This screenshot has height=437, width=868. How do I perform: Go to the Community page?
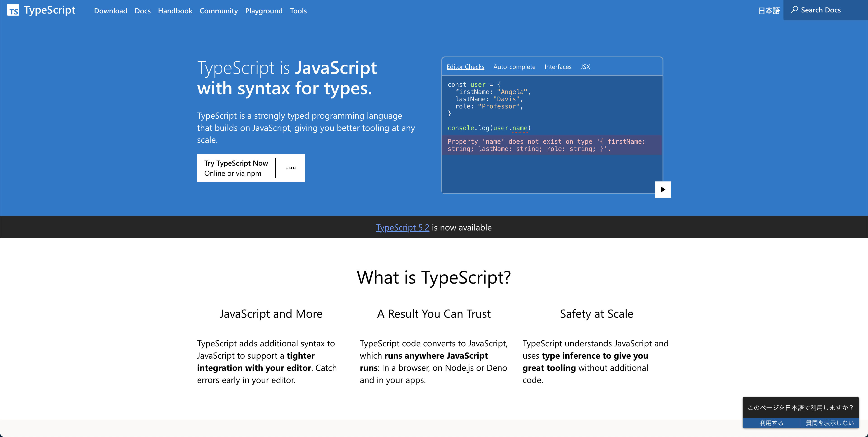218,11
